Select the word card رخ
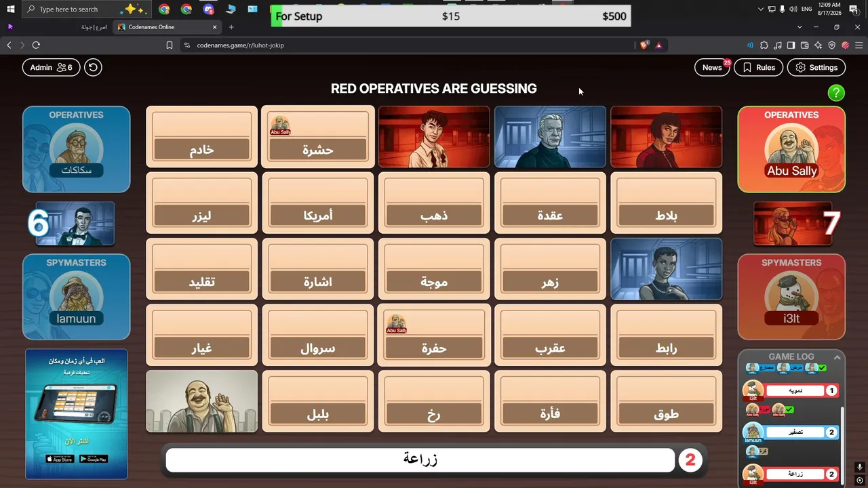Screen dimensions: 868x488 [434, 401]
